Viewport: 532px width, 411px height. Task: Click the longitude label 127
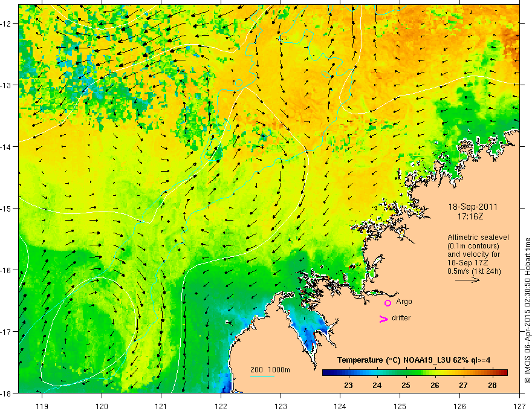519,406
